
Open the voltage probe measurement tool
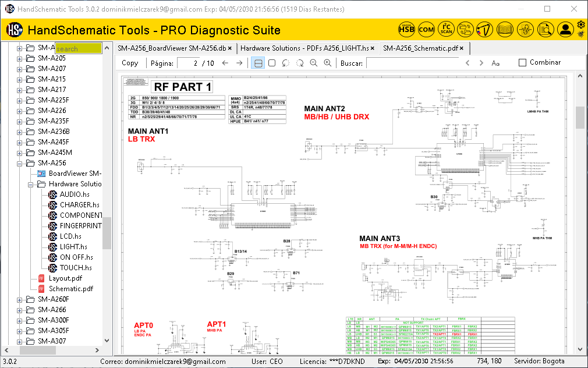pos(484,29)
